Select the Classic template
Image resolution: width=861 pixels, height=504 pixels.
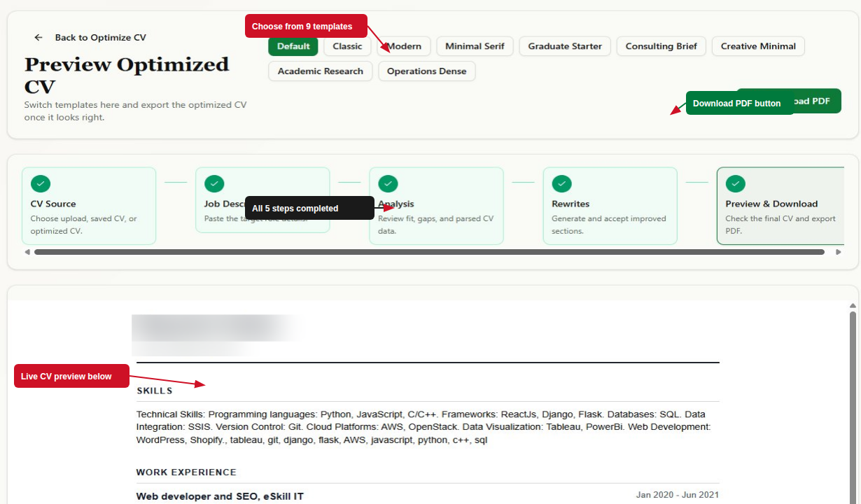tap(347, 46)
